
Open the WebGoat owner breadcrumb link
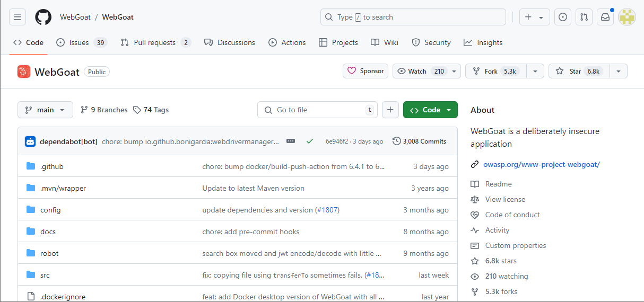(x=74, y=17)
